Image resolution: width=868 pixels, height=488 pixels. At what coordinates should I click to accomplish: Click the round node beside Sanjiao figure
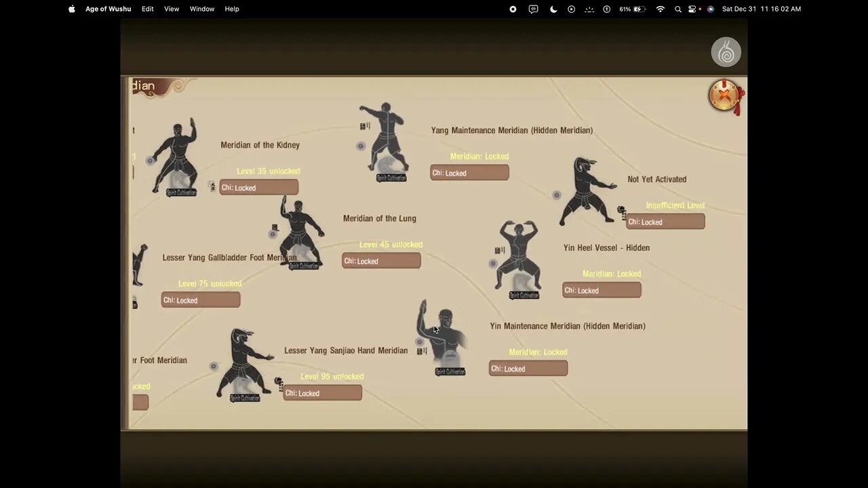click(x=214, y=366)
